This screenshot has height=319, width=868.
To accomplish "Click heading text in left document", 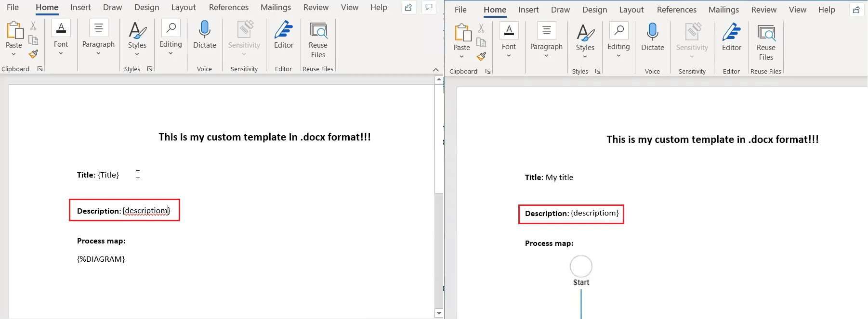I will [265, 137].
